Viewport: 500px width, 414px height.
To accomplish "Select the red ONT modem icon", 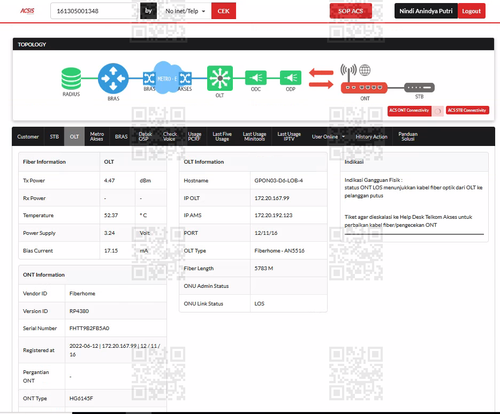I will [364, 88].
